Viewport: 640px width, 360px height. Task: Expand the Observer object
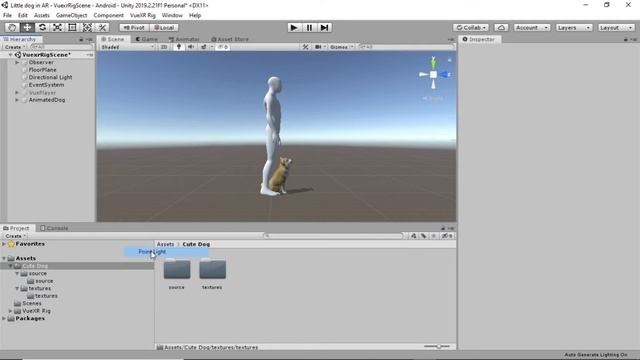17,62
